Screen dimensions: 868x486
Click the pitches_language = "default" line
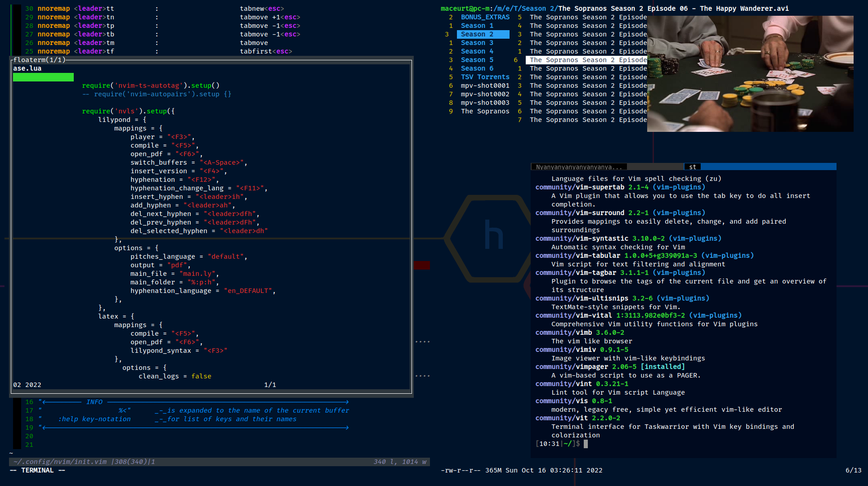[189, 256]
